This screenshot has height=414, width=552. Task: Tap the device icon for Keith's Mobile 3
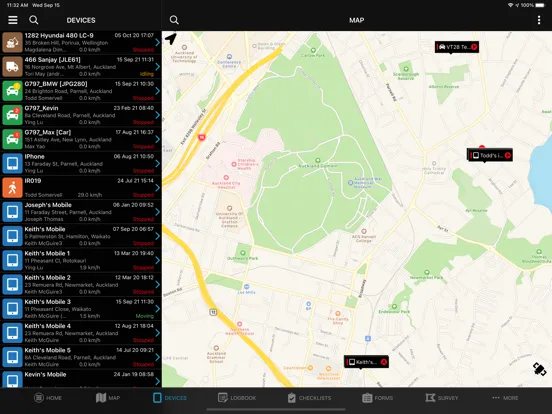pyautogui.click(x=12, y=309)
